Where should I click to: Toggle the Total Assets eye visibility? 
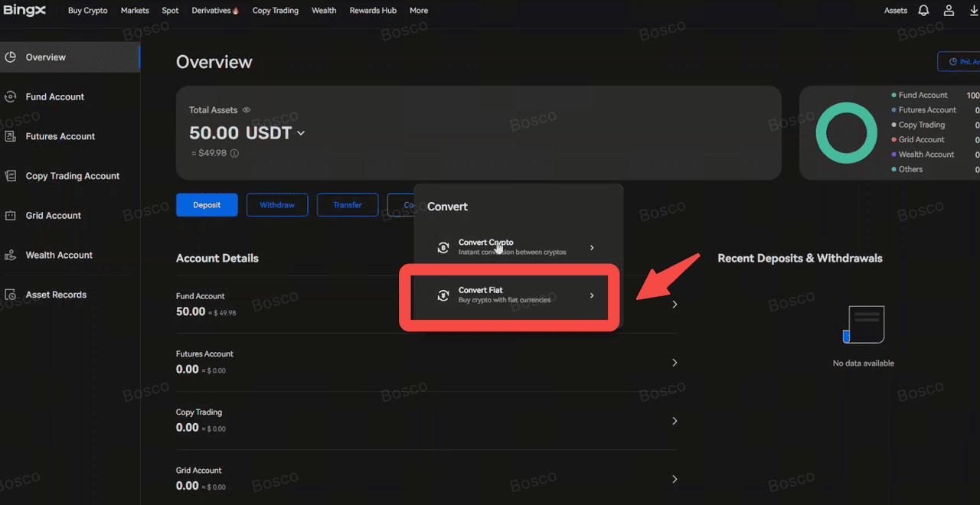tap(247, 110)
